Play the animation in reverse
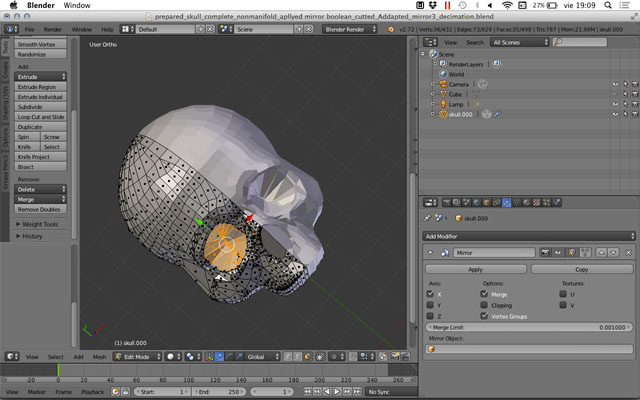 [327, 392]
